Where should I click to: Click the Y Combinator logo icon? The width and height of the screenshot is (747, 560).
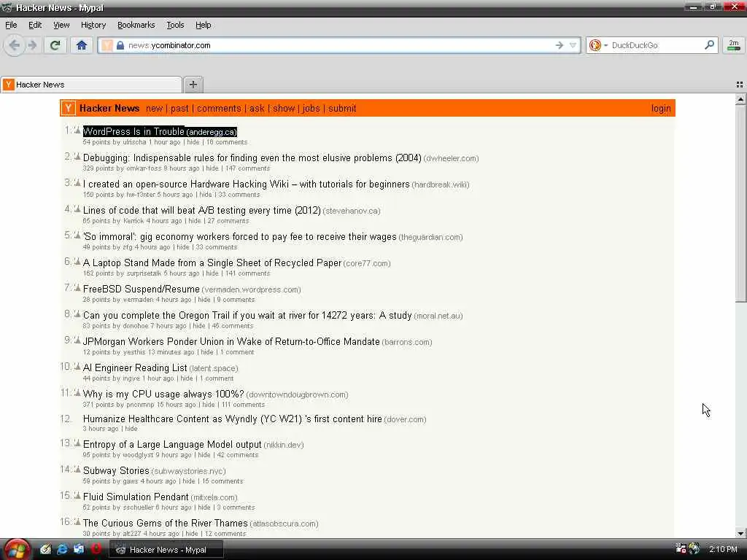pyautogui.click(x=68, y=108)
